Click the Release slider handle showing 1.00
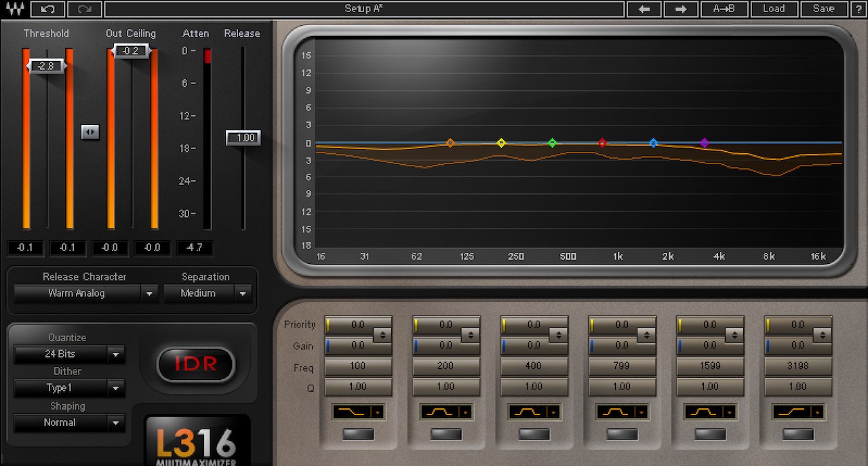The image size is (868, 466). point(243,138)
